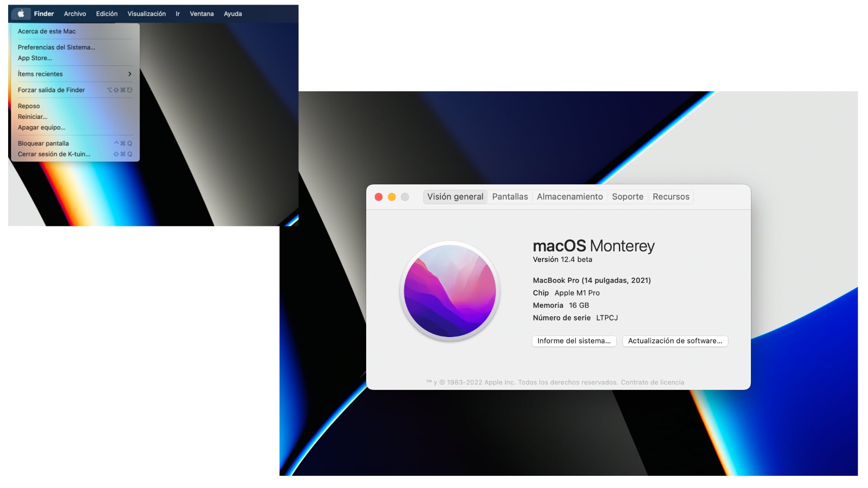Click the Apple logo in menu bar

point(20,14)
